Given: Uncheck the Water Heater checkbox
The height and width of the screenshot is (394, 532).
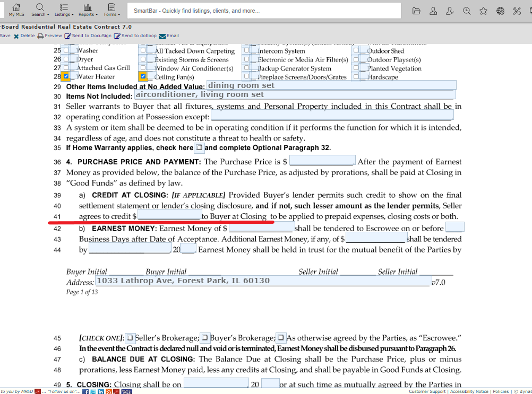Looking at the screenshot, I should click(66, 76).
